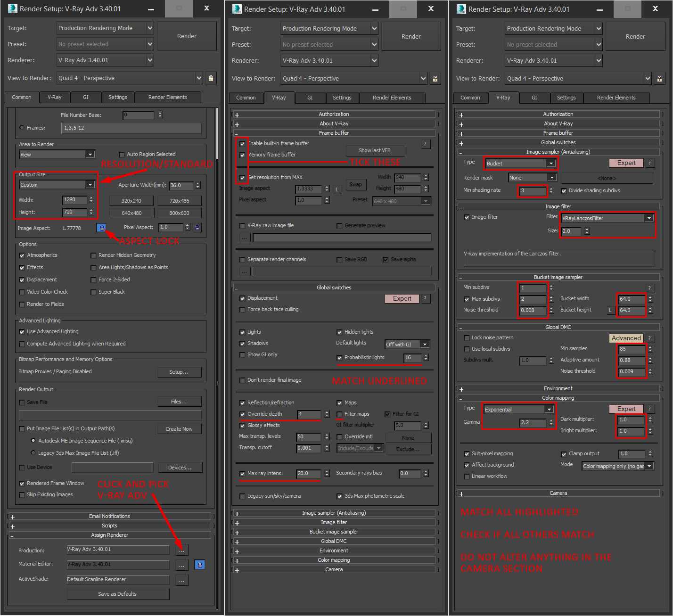673x616 pixels.
Task: Toggle the Save File checkbox
Action: [22, 402]
